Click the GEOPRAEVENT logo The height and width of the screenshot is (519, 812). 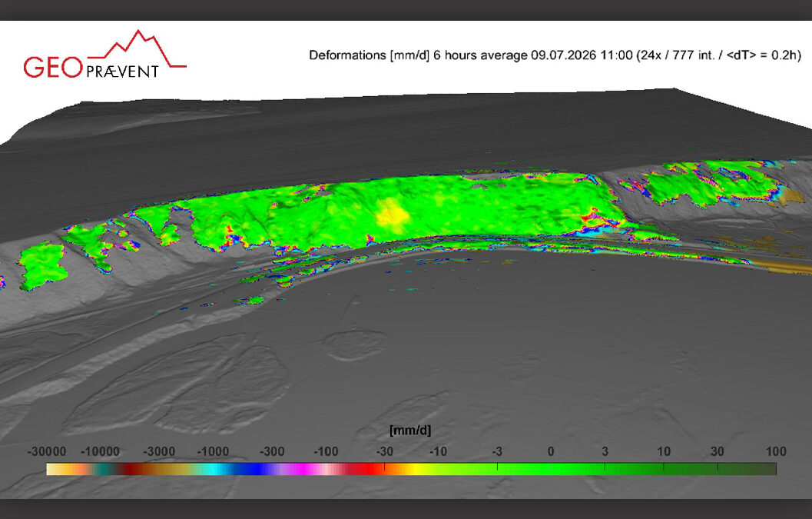click(x=104, y=55)
